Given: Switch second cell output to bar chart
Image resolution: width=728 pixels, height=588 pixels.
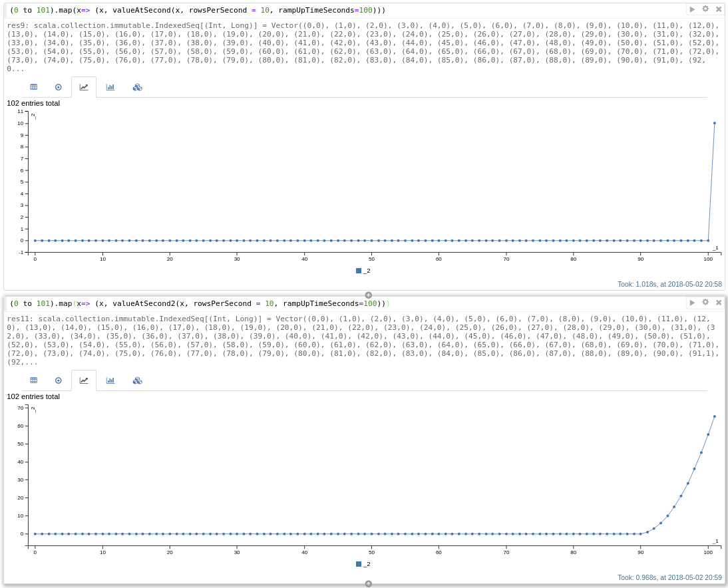Looking at the screenshot, I should coord(110,380).
